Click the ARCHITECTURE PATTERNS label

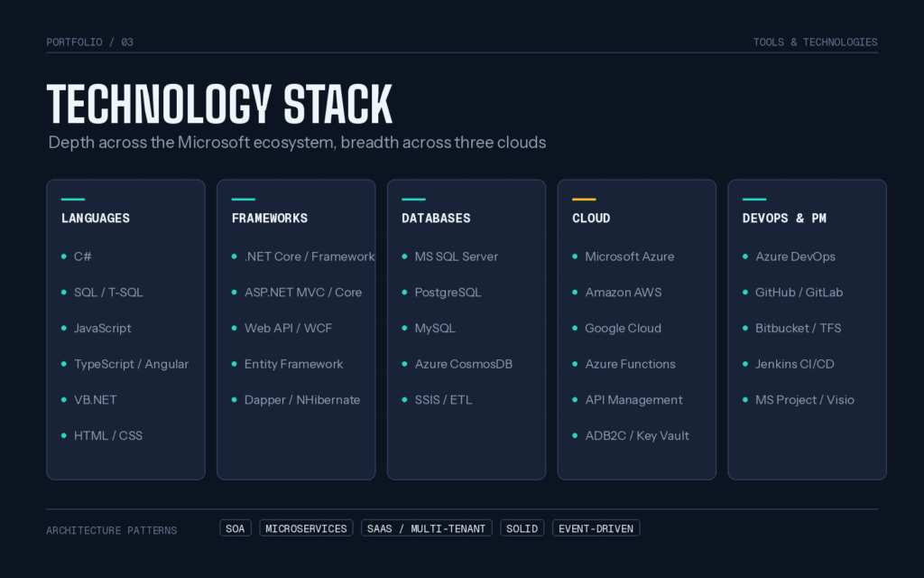111,530
